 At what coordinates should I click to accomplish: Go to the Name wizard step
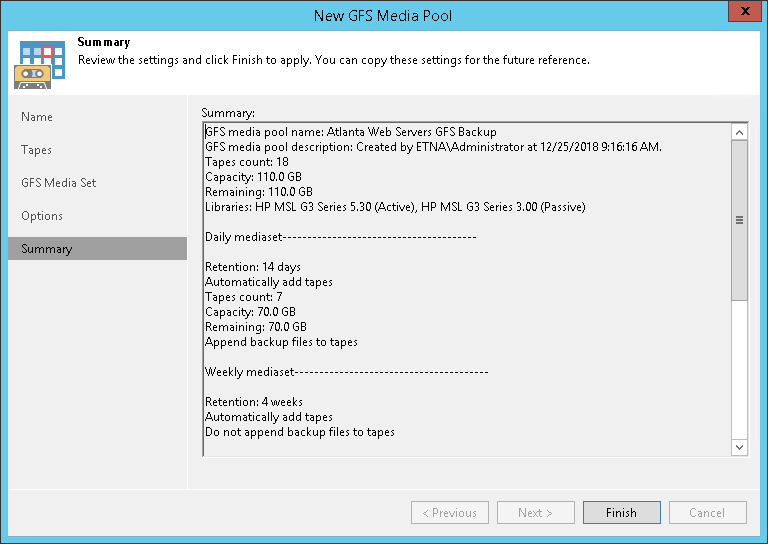tap(37, 117)
